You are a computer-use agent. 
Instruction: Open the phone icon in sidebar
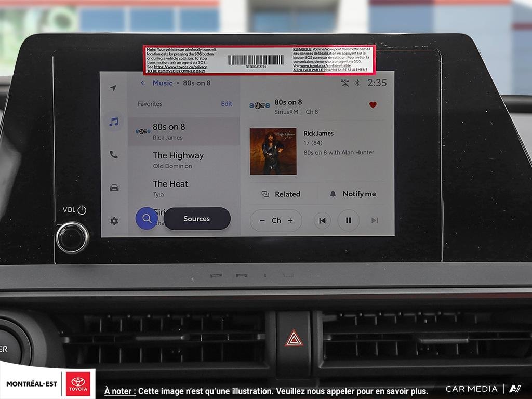(x=114, y=155)
